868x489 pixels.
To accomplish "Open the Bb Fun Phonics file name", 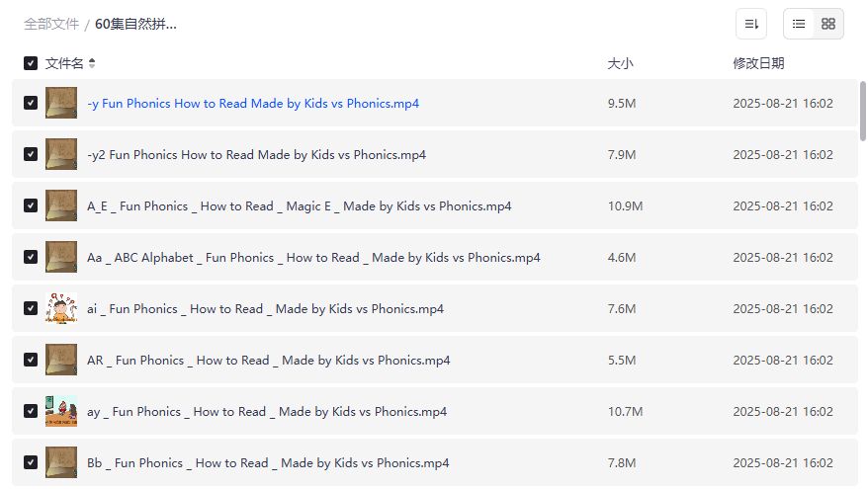I will pyautogui.click(x=268, y=463).
